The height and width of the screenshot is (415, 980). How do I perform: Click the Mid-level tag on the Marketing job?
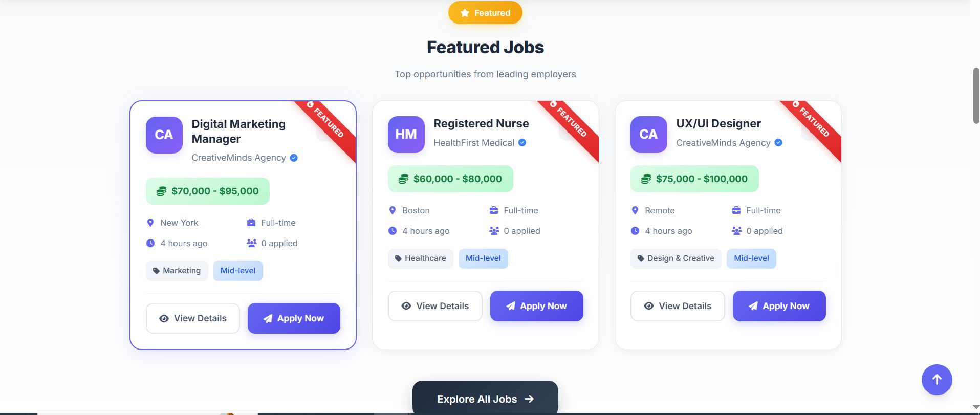(237, 271)
